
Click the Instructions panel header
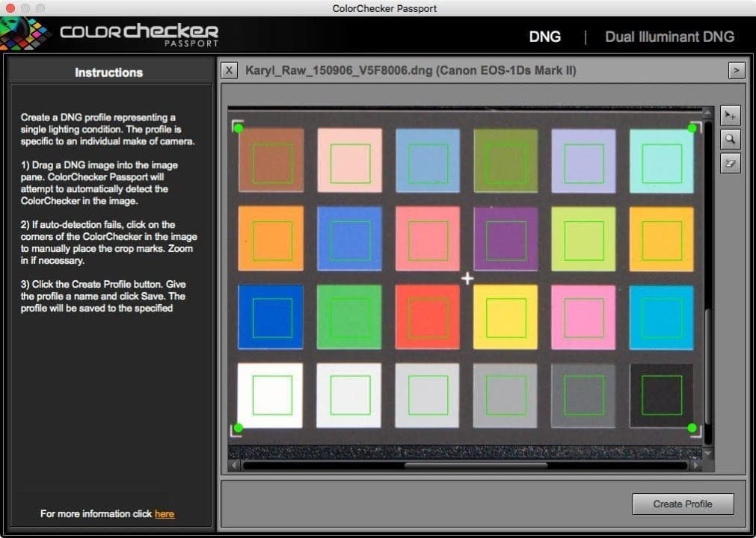[109, 72]
